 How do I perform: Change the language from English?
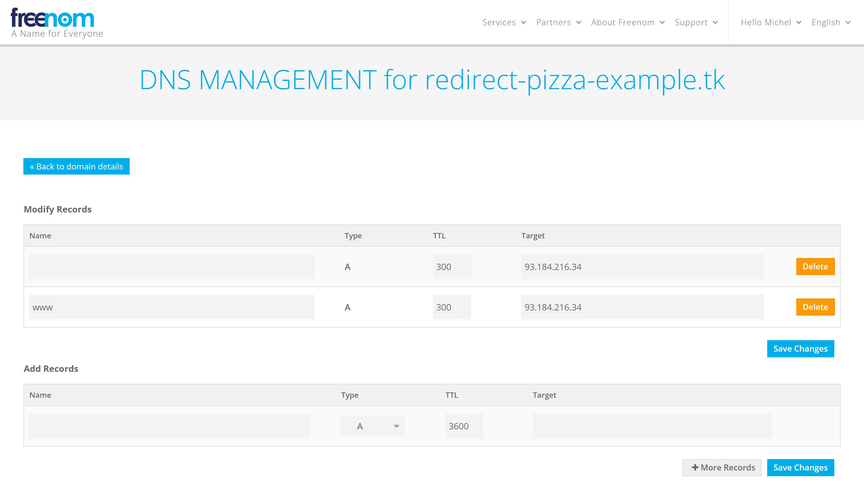(830, 23)
